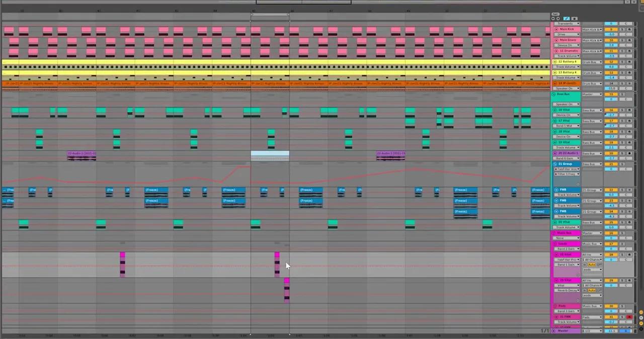Viewport: 644px width, 339px height.
Task: Click the 1/1 grid value indicator
Action: point(545,330)
